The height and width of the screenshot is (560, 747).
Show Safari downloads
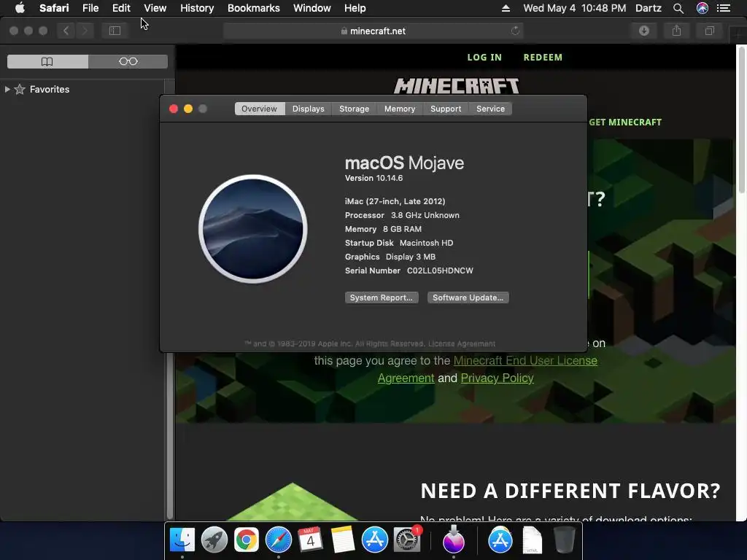pos(644,31)
